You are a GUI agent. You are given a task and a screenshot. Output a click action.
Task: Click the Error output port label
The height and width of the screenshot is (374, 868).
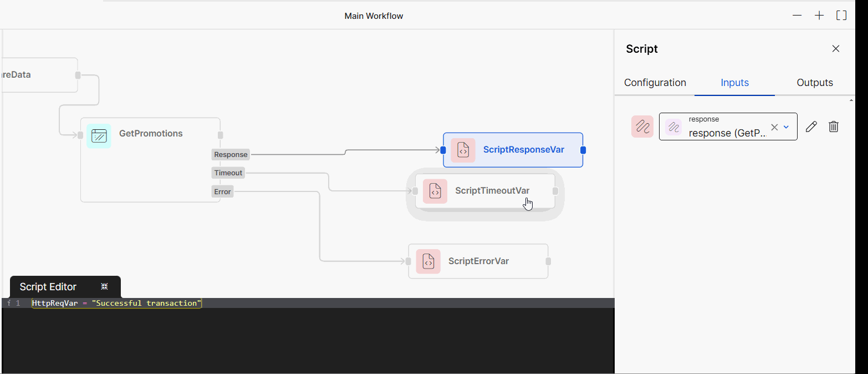coord(222,191)
